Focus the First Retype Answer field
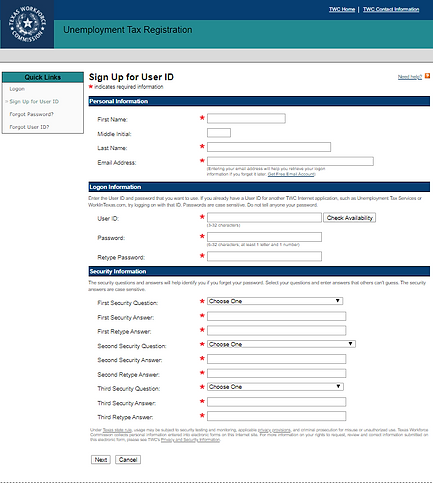The image size is (433, 483). click(x=276, y=330)
